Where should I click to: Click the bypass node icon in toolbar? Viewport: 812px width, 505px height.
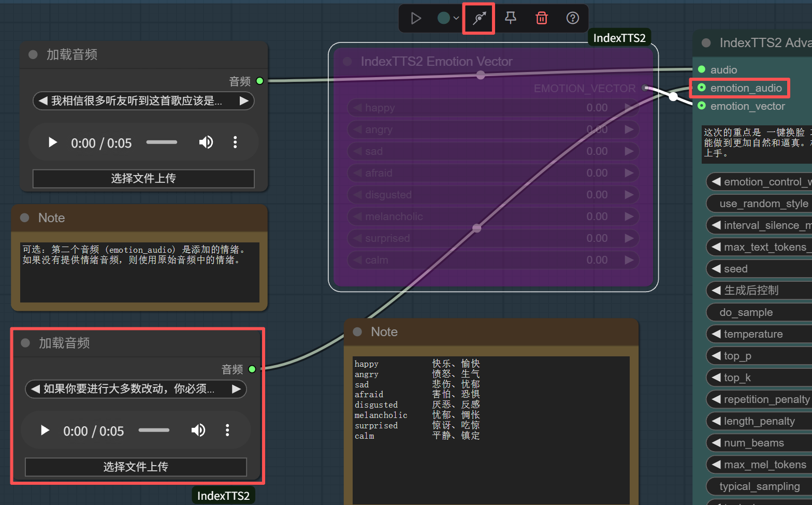[x=479, y=19]
